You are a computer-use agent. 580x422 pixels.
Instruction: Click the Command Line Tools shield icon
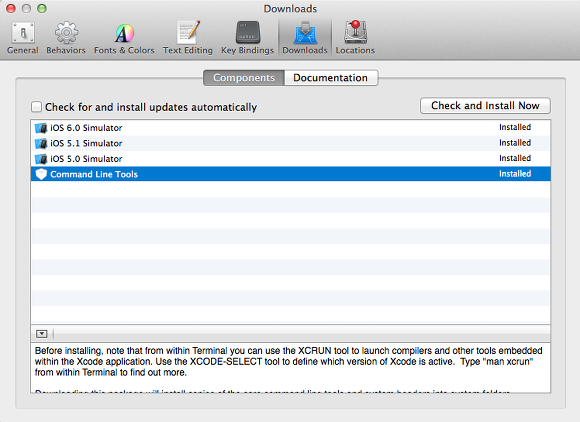(41, 174)
